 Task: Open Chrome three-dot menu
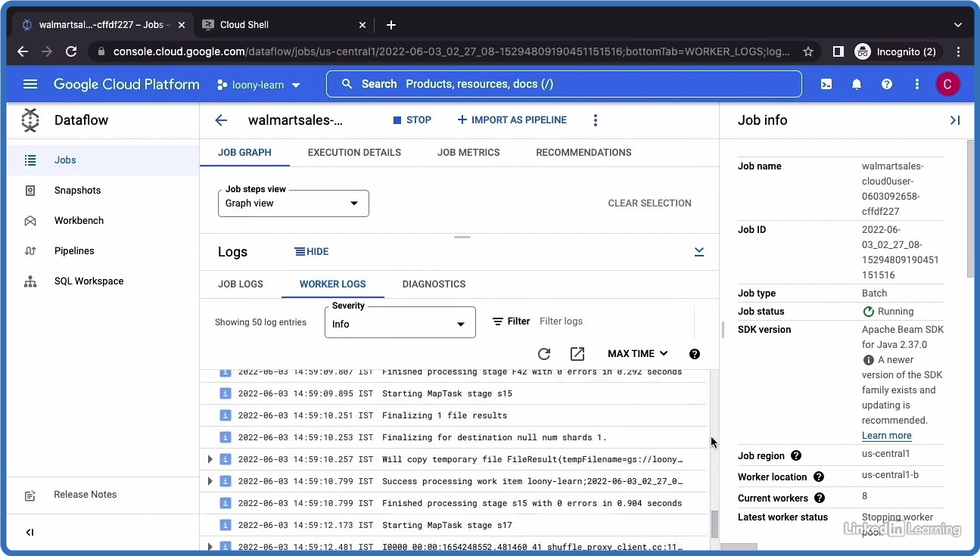(959, 51)
